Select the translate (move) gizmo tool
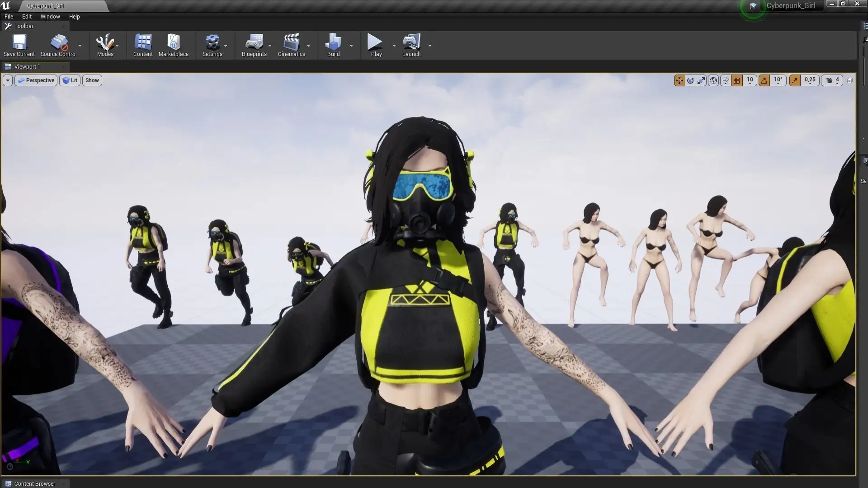 679,80
